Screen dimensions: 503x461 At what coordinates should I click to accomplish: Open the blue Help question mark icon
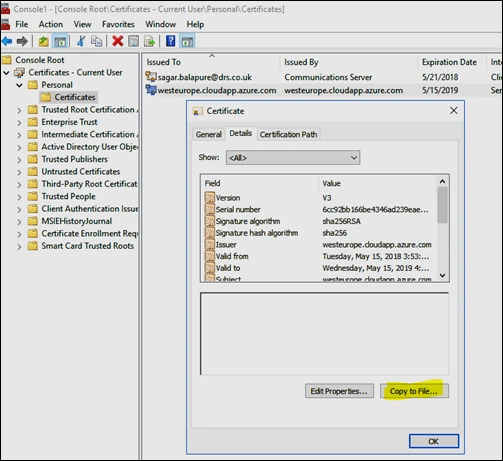coord(170,41)
